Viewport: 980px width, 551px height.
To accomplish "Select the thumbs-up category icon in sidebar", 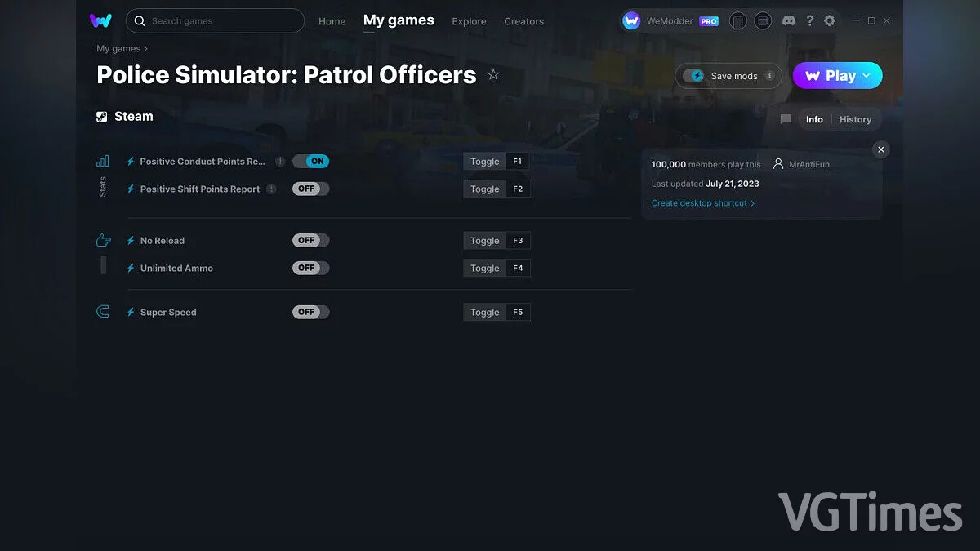I will [x=102, y=239].
